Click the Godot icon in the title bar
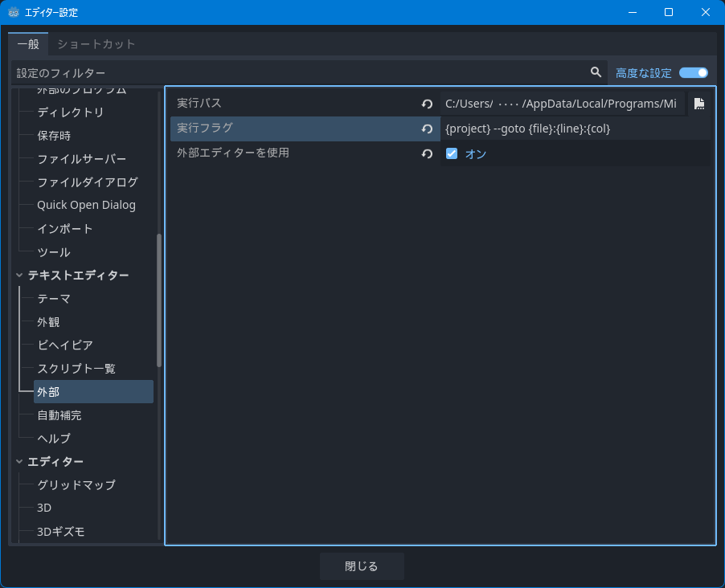The image size is (725, 588). click(x=14, y=13)
